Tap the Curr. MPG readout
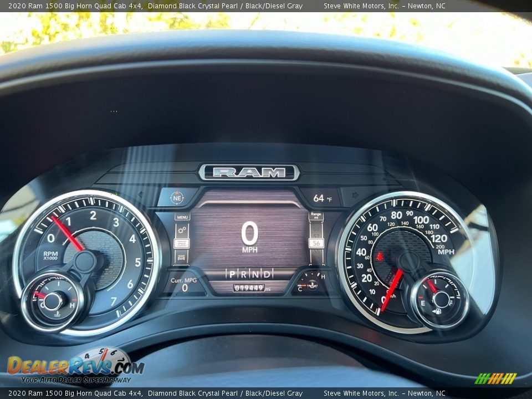The width and height of the screenshot is (532, 399). click(184, 284)
